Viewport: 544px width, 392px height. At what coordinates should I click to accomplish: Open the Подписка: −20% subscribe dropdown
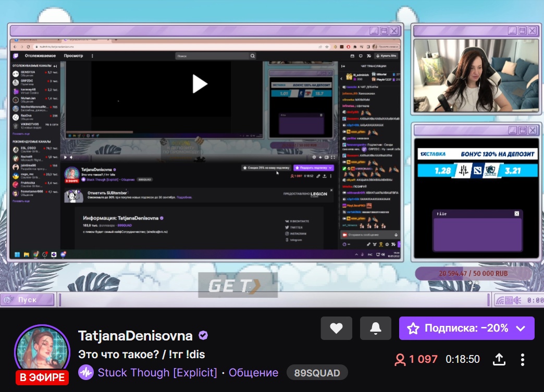click(467, 328)
